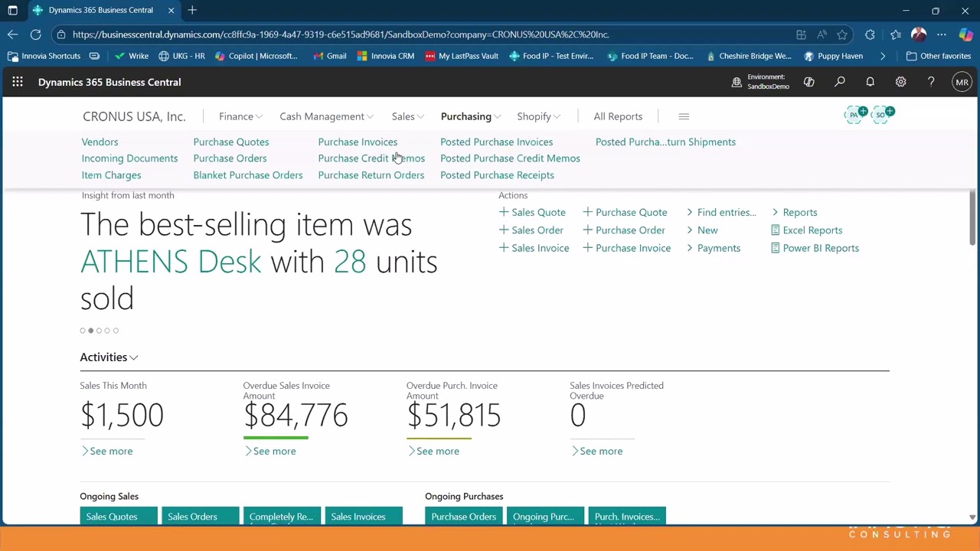Viewport: 980px width, 551px height.
Task: See more under Sales This Month
Action: coord(106,451)
